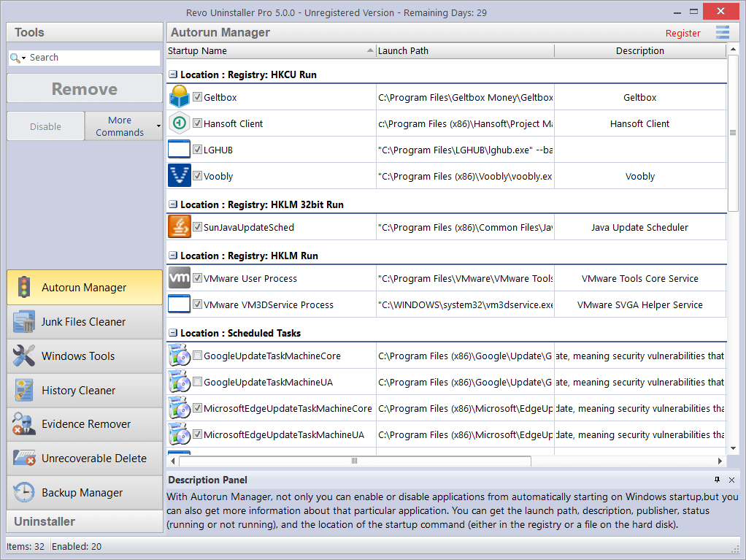Click the LGHUB row icon
This screenshot has height=560, width=746.
click(180, 150)
